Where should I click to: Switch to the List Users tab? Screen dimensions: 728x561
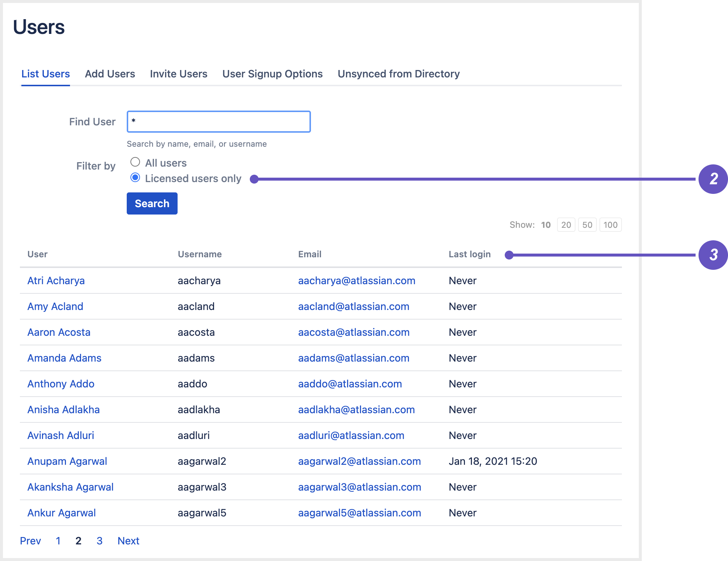point(45,74)
